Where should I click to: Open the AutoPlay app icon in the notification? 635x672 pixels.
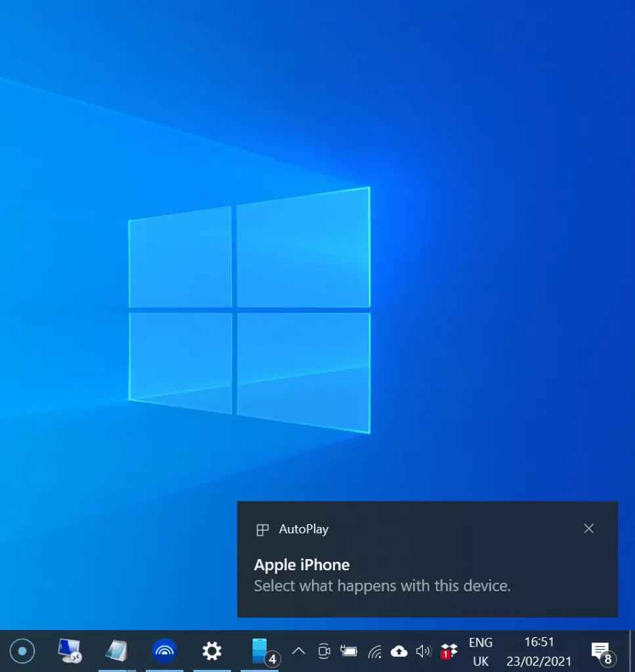[263, 529]
